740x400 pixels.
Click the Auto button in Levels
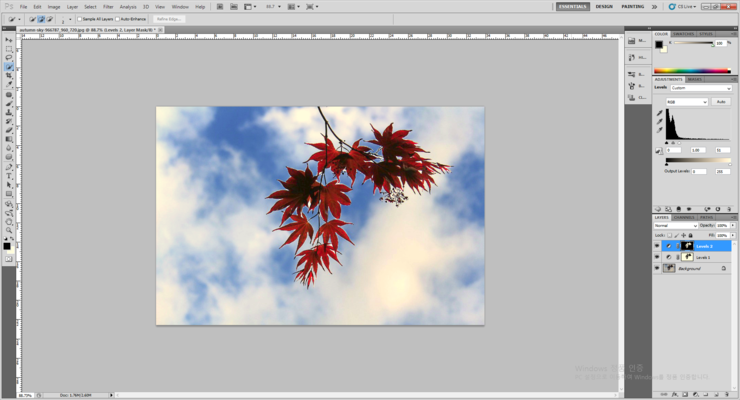click(x=720, y=101)
